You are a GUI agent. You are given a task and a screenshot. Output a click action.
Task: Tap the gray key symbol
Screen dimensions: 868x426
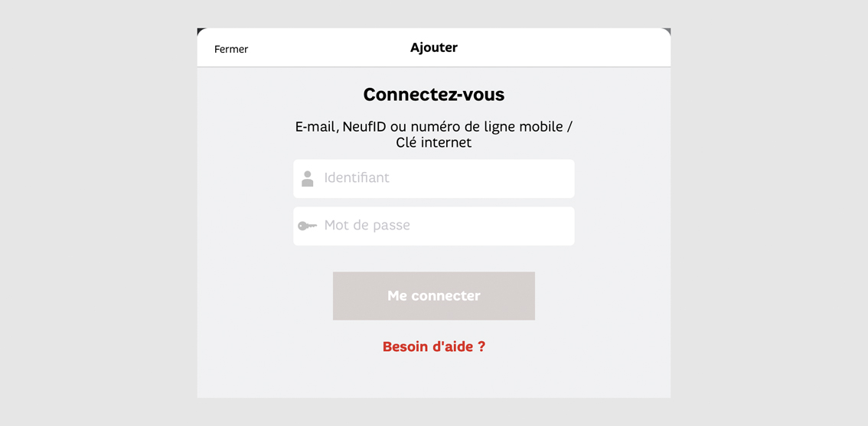pyautogui.click(x=307, y=226)
